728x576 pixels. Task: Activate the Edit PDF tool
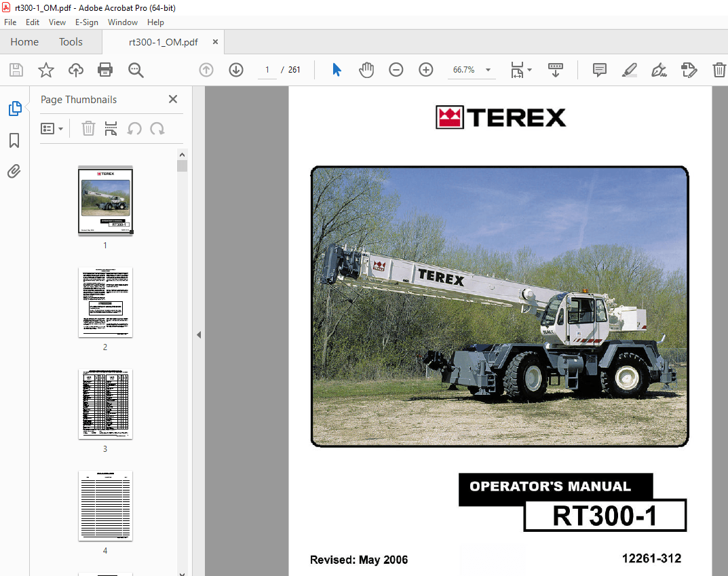tap(688, 70)
